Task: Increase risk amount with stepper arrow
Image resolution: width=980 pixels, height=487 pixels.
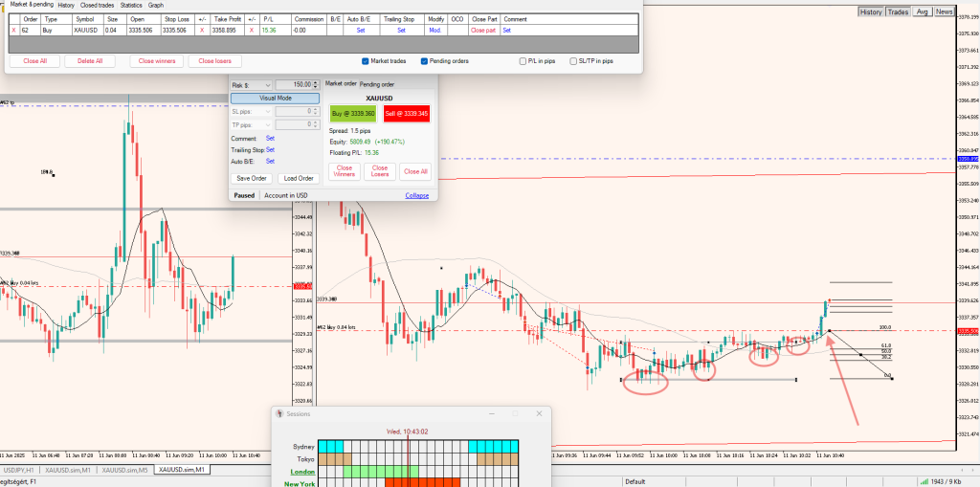Action: pyautogui.click(x=318, y=82)
